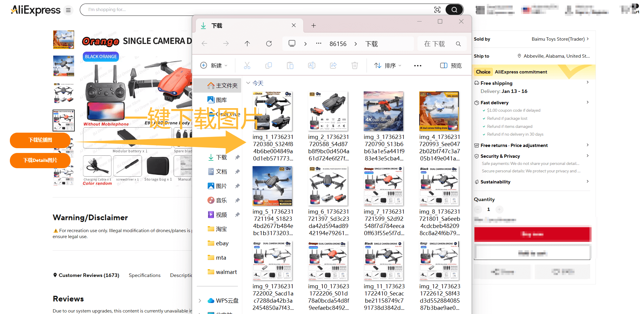The image size is (644, 314).
Task: Click the pin icon next to 音乐
Action: click(x=237, y=200)
